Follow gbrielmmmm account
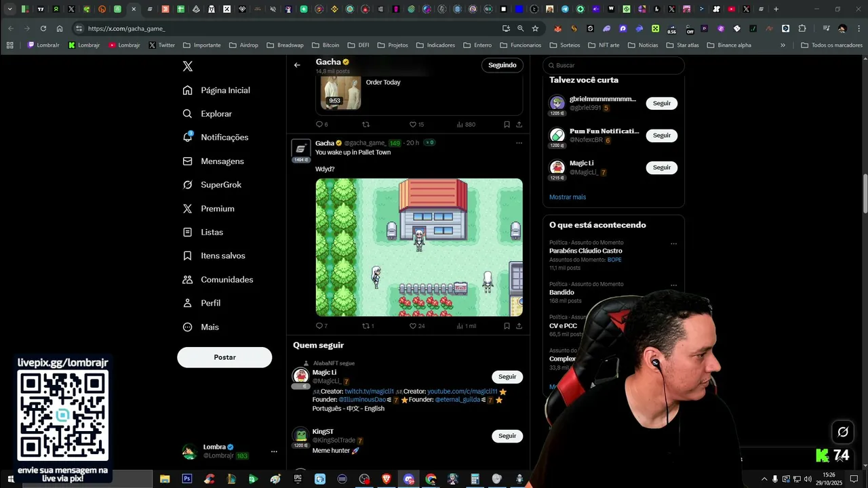 [662, 103]
